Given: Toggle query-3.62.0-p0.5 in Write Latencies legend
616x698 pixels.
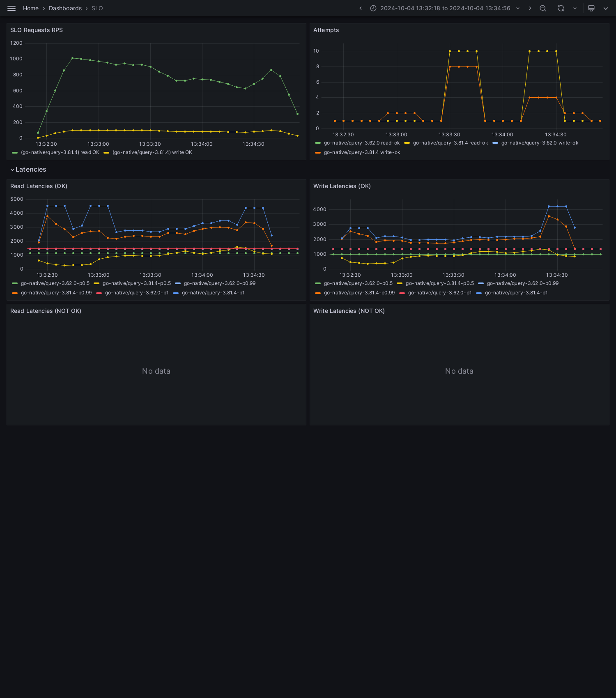Looking at the screenshot, I should (x=358, y=283).
